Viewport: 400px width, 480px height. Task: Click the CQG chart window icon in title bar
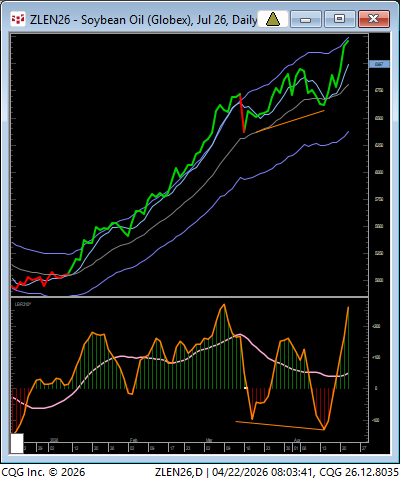pyautogui.click(x=18, y=19)
